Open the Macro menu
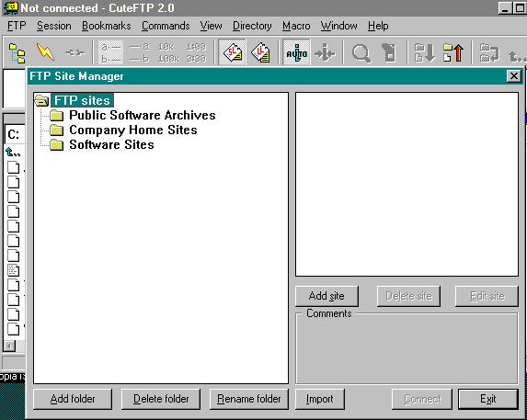527x420 pixels. [x=296, y=26]
